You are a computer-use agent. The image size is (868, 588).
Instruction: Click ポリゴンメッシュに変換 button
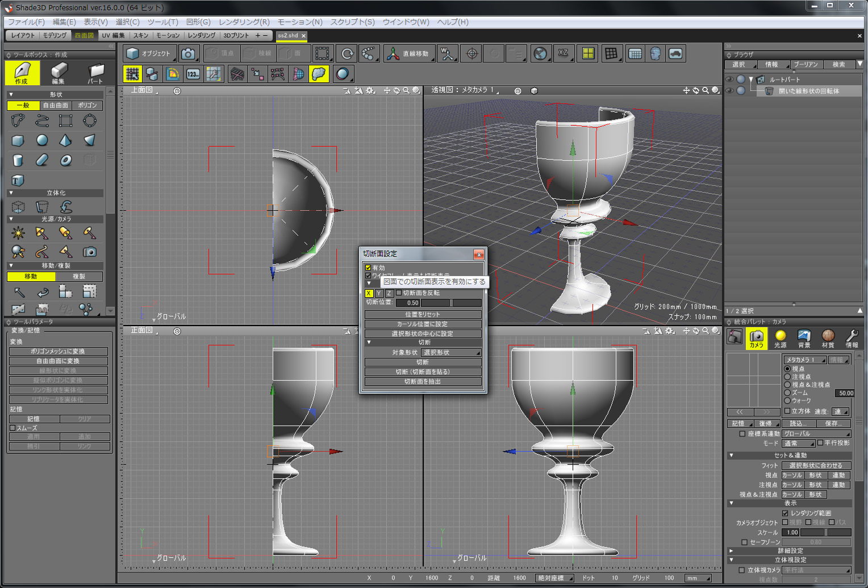point(58,352)
